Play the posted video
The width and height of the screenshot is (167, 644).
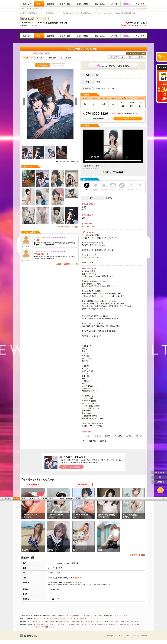coord(86,157)
